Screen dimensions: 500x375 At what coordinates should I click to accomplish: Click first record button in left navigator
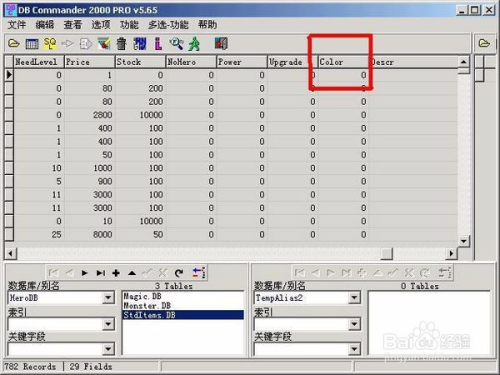(x=53, y=273)
